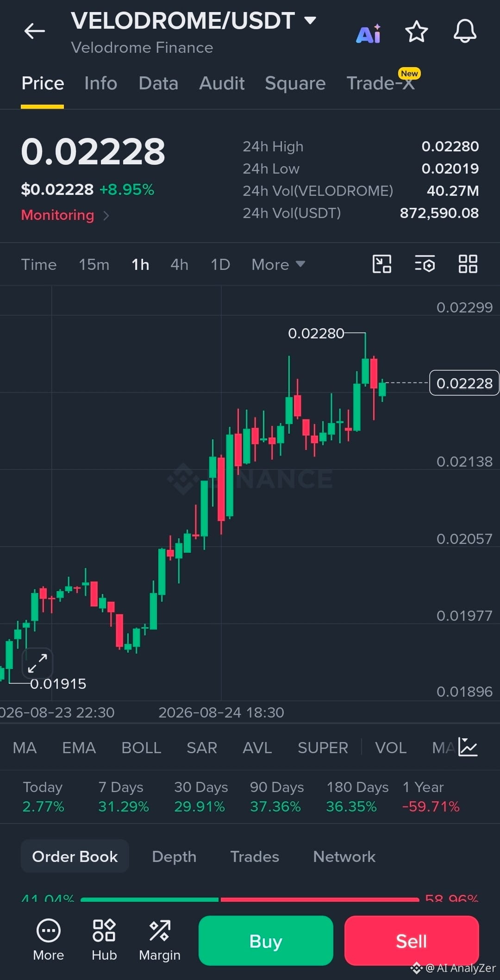Screen dimensions: 500x980
Task: Tap the 24h Vol(USDT) value 872,590.08
Action: [x=439, y=213]
